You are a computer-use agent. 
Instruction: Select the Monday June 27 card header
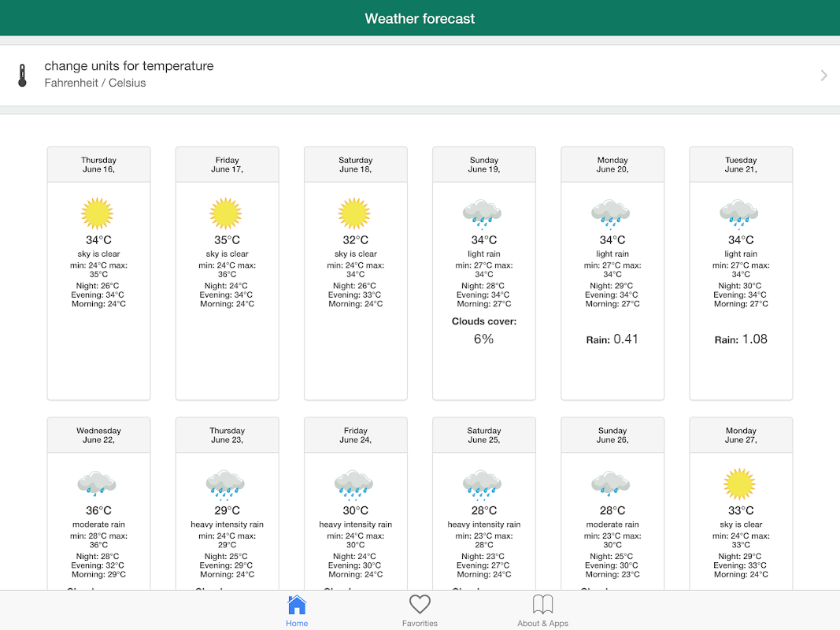741,435
